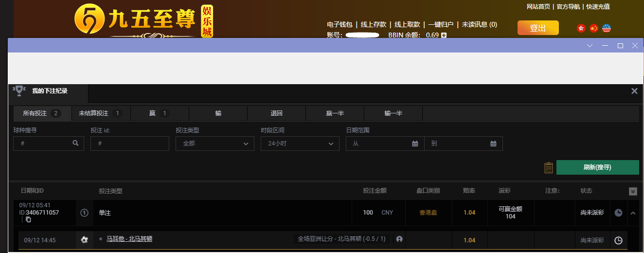644x253 pixels.
Task: Click the 投注金额 column header
Action: pyautogui.click(x=375, y=191)
